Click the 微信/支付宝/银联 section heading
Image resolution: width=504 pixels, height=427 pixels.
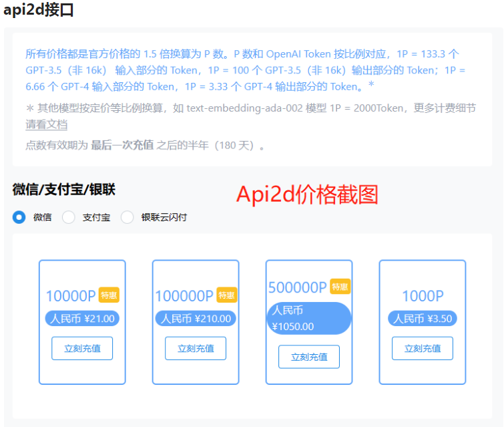tap(64, 189)
